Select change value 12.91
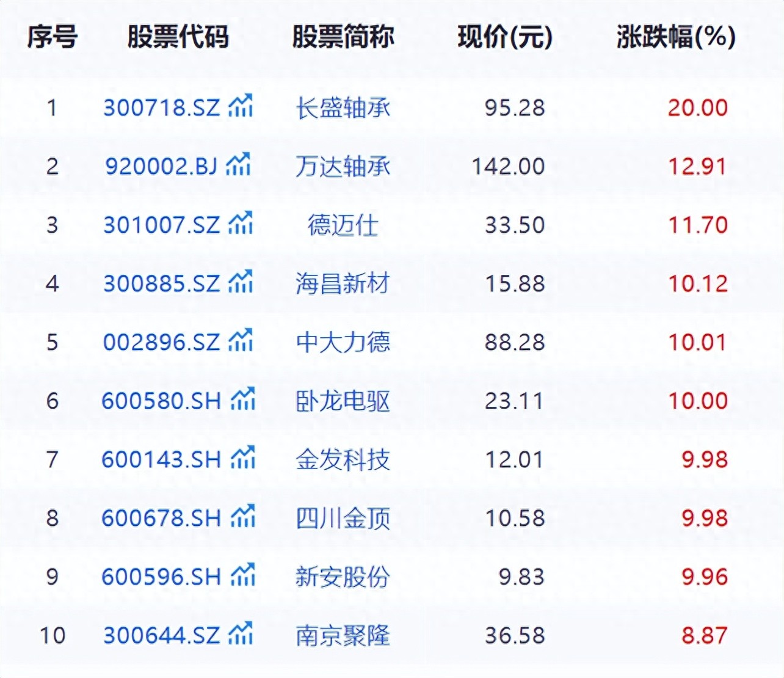The image size is (784, 678). pyautogui.click(x=697, y=167)
